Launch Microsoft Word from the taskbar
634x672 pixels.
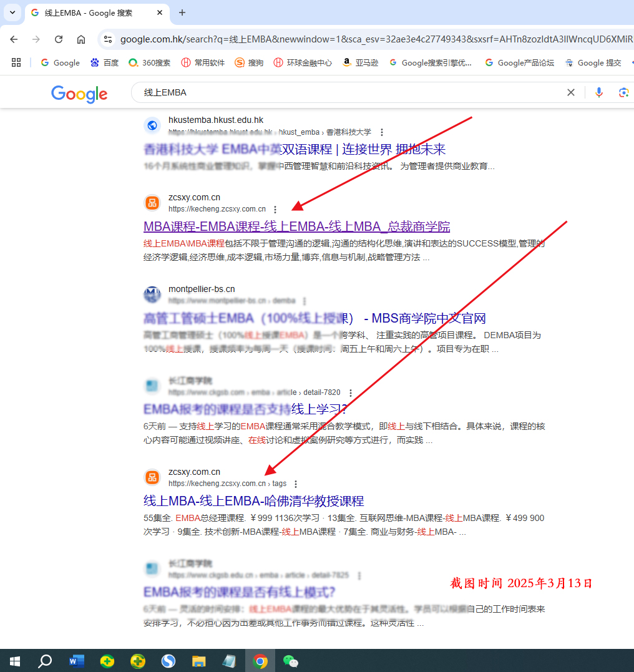pos(76,661)
